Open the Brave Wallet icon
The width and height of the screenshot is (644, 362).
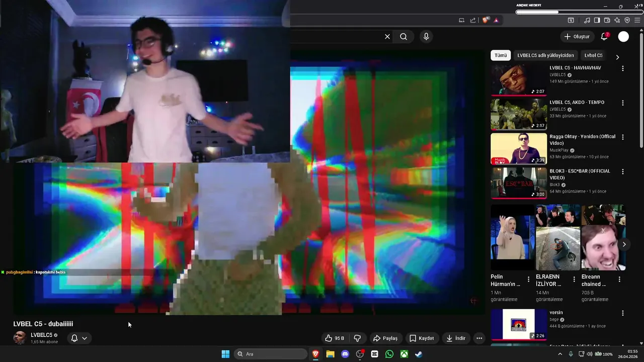[607, 20]
